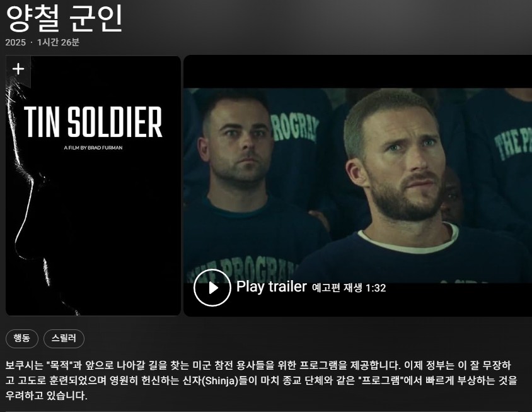Viewport: 532px width, 412px height.
Task: Click the 양철 군인 movie title
Action: coord(64,18)
